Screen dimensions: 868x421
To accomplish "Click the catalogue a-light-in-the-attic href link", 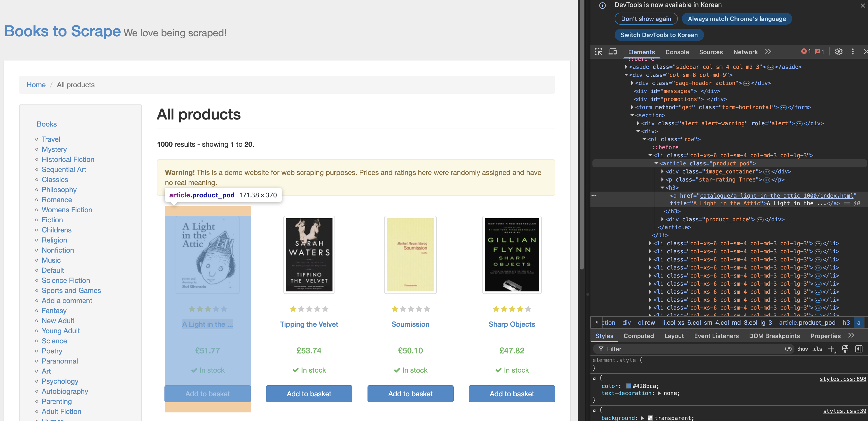I will [x=776, y=196].
